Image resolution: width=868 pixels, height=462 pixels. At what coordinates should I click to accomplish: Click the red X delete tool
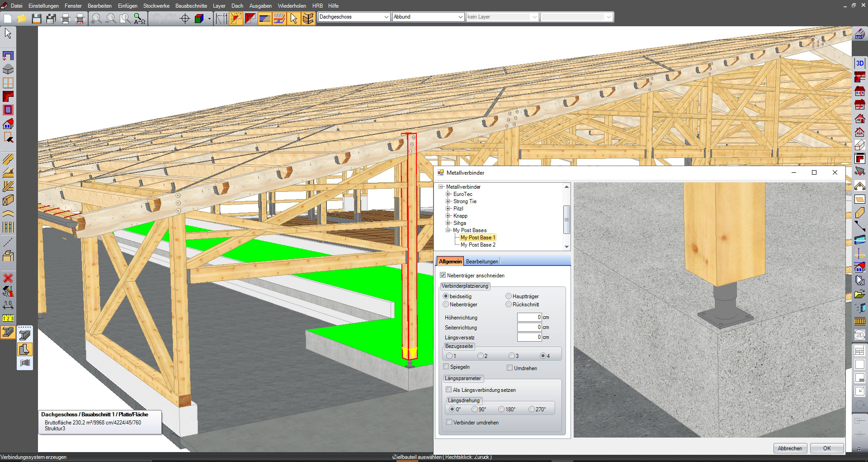(x=8, y=278)
